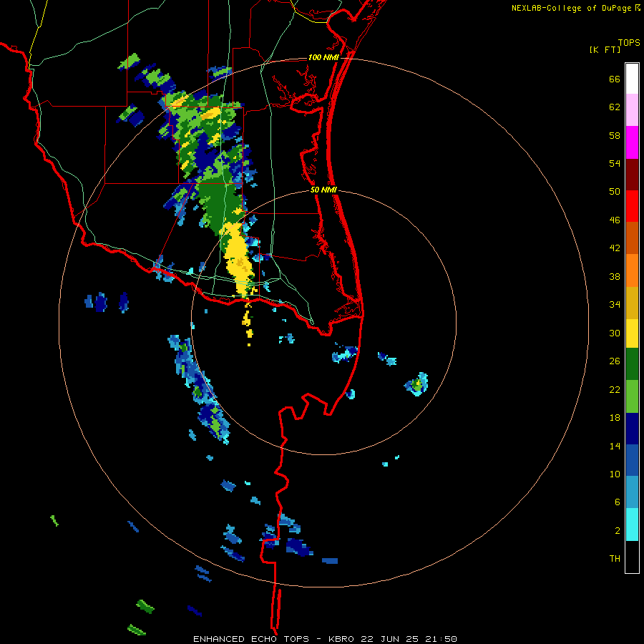Click the legend value 46
644x644 pixels.
615,220
